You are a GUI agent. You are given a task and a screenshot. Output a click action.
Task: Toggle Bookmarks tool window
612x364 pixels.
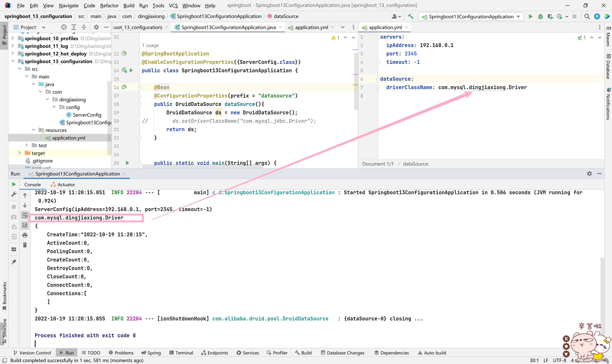[4, 296]
